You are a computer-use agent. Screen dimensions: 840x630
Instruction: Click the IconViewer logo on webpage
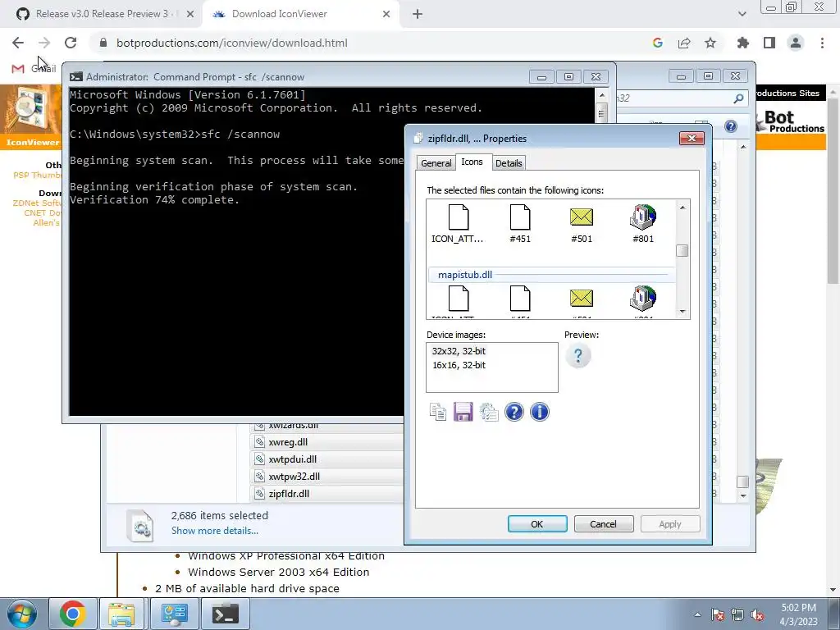click(x=30, y=115)
